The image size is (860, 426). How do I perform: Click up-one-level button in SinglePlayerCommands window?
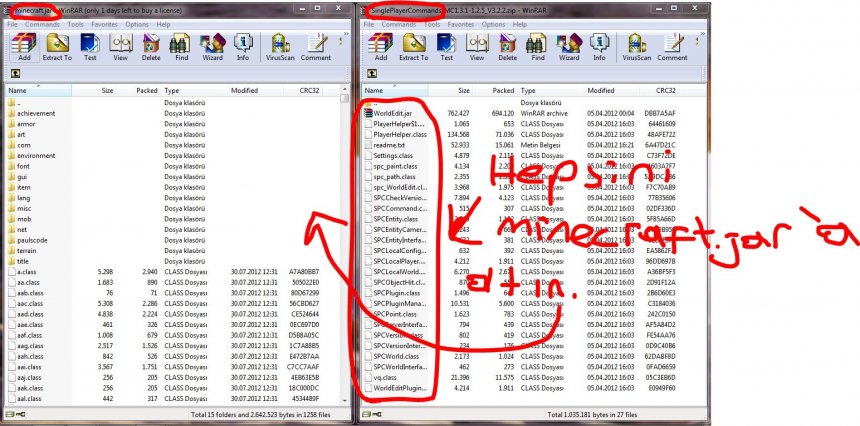click(x=372, y=73)
